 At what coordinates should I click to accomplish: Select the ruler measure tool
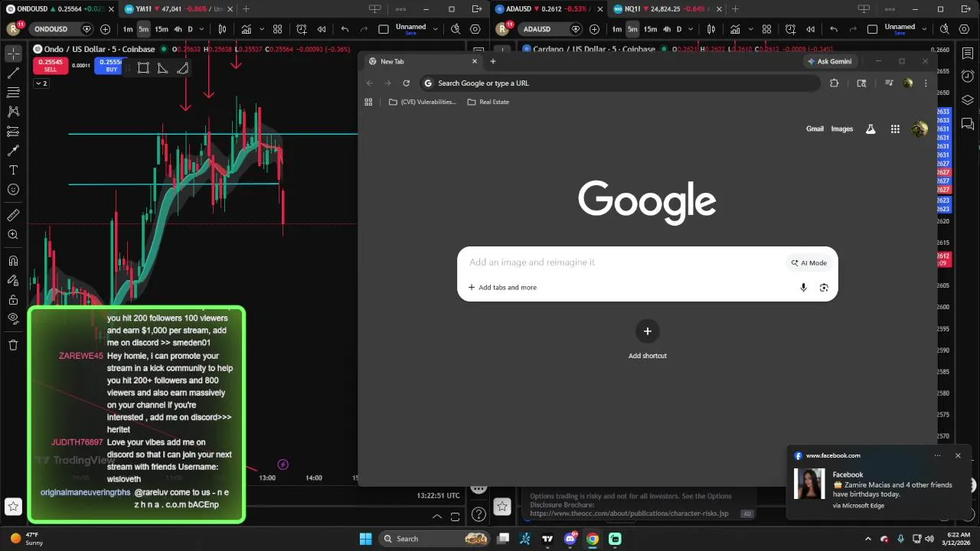[13, 216]
